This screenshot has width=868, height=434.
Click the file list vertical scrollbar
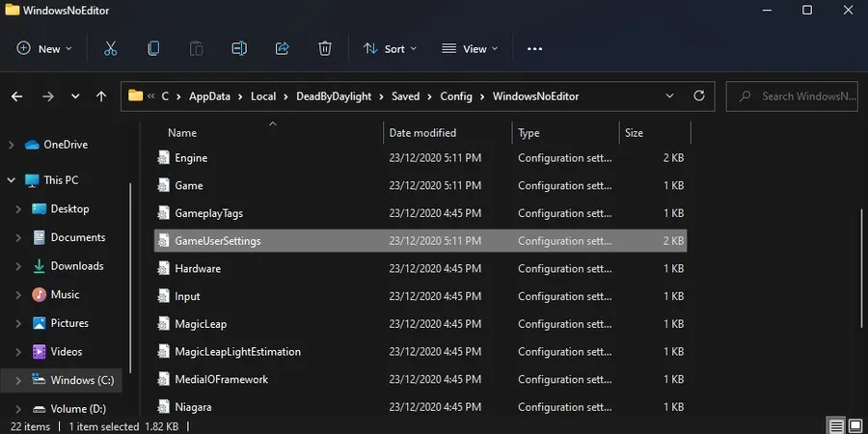861,267
